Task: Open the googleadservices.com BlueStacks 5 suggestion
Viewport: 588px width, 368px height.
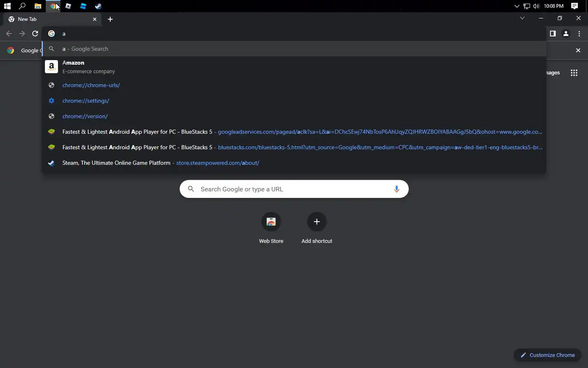Action: (x=294, y=132)
